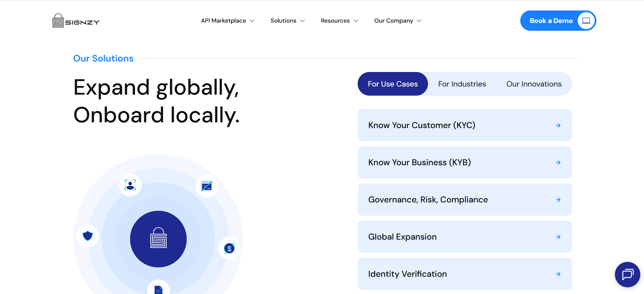Open the Resources menu
The image size is (644, 294).
340,21
